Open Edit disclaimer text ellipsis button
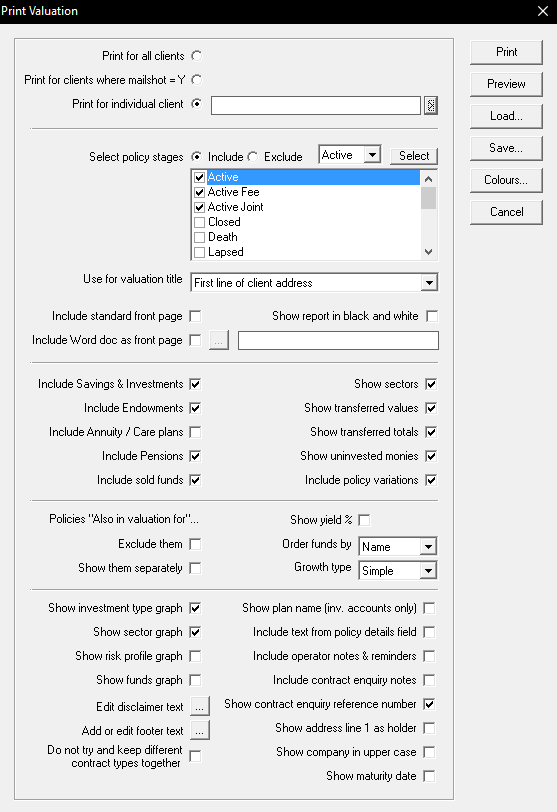Viewport: 557px width, 812px height. 200,706
